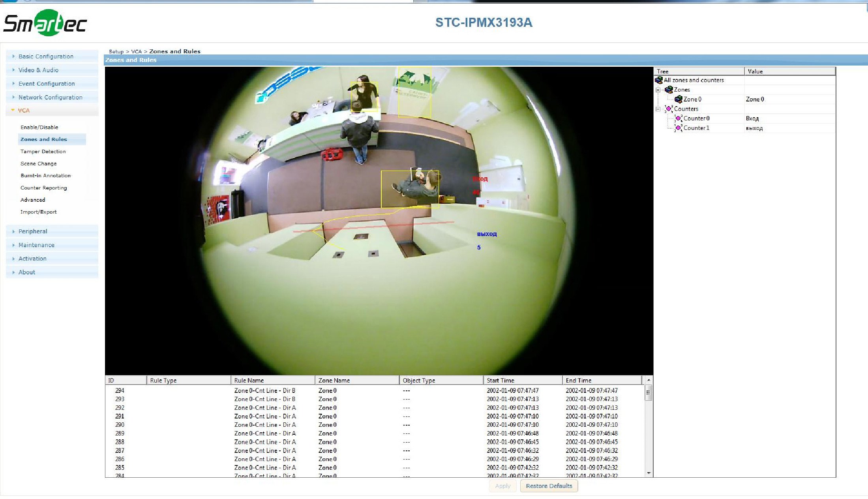Click the All zones and counters icon
Viewport: 868px width, 499px height.
point(659,80)
